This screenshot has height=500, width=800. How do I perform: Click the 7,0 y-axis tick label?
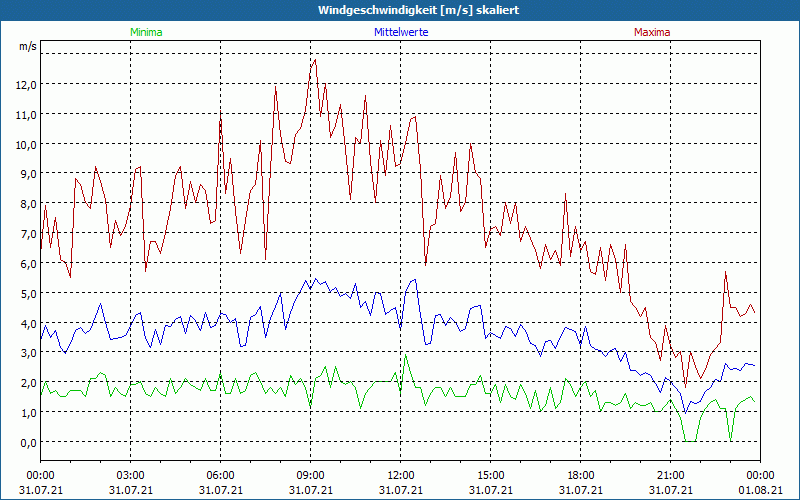click(x=28, y=234)
